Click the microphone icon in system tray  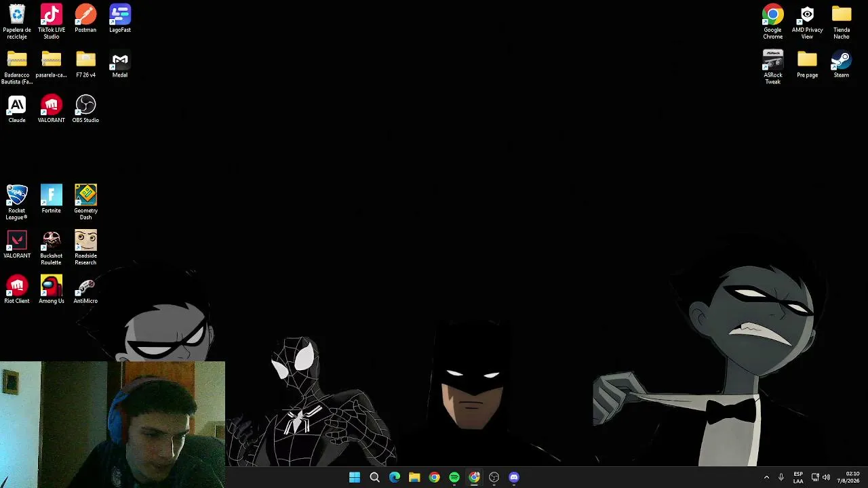pos(781,478)
